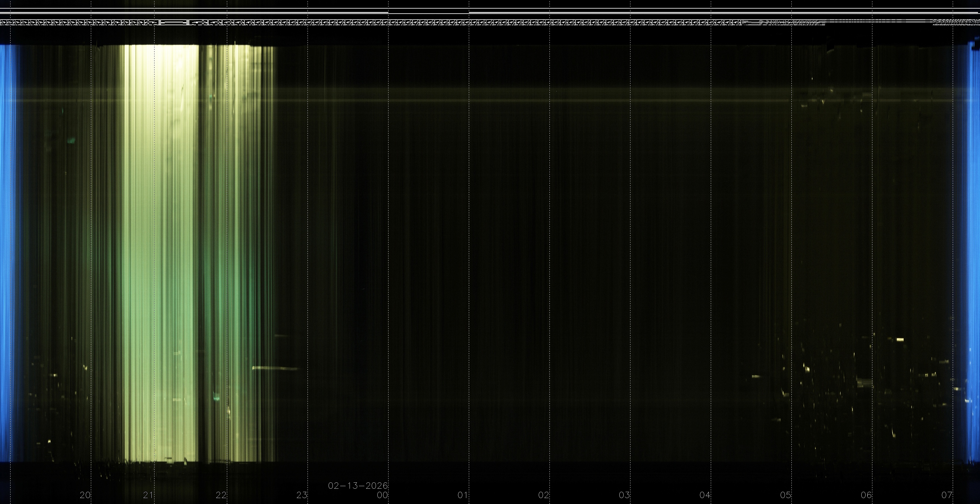Viewport: 980px width, 504px height.
Task: Click the 05 hour label
Action: coord(785,495)
